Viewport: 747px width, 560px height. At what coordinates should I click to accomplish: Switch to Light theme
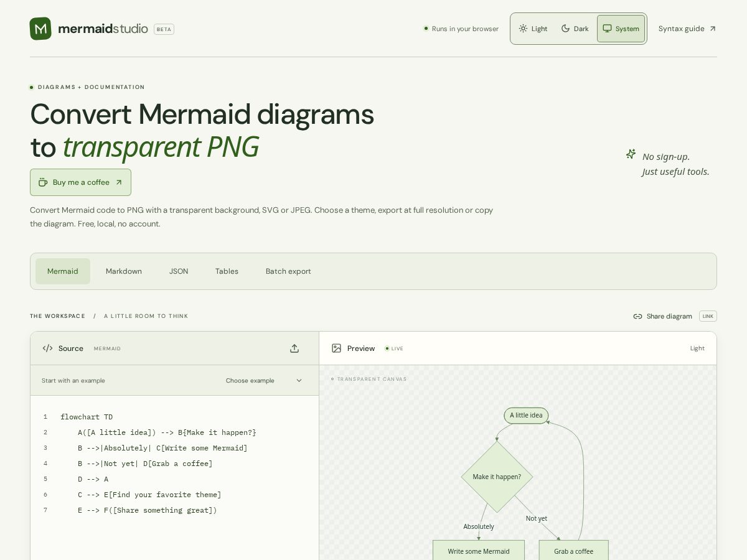pos(533,29)
